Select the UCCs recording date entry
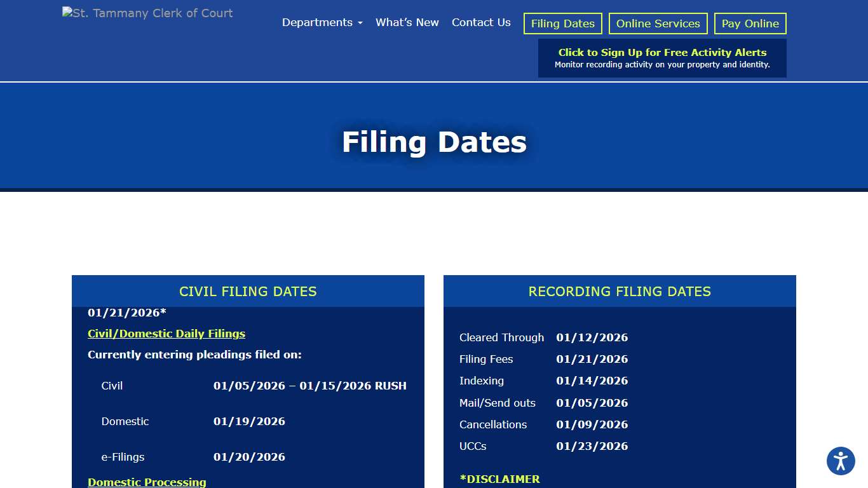The image size is (868, 488). 592,446
